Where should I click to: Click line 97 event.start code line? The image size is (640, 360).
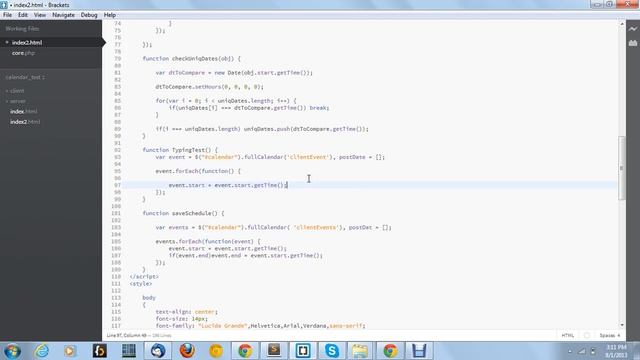pos(228,185)
